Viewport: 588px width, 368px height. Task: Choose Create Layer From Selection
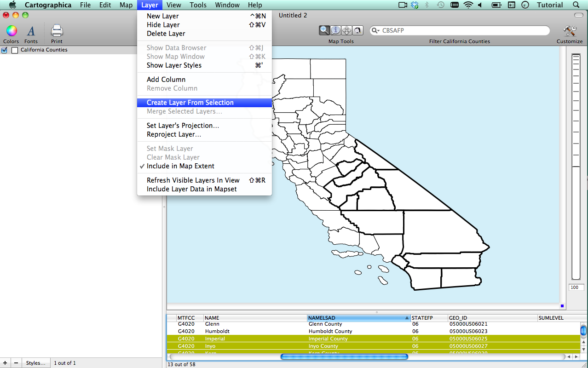click(x=190, y=103)
